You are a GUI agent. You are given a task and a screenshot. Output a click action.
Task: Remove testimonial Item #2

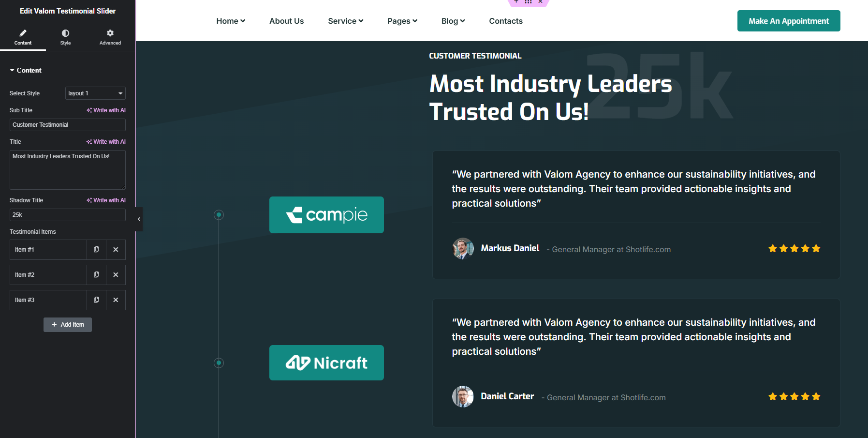(x=116, y=275)
